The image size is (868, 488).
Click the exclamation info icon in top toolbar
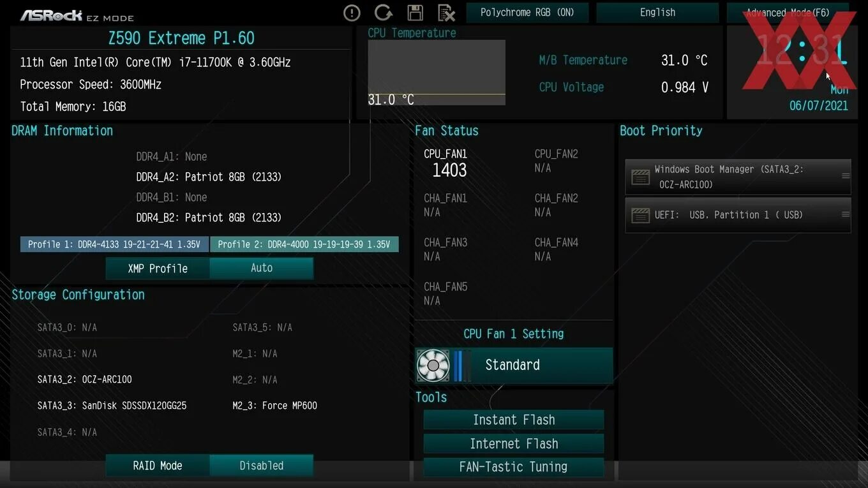pyautogui.click(x=352, y=13)
